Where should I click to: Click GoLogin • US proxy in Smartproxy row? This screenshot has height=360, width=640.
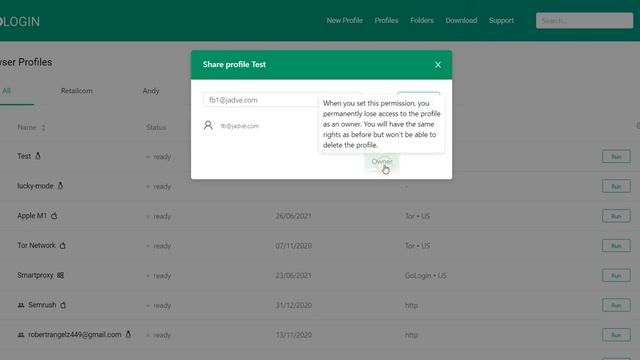[x=425, y=276]
